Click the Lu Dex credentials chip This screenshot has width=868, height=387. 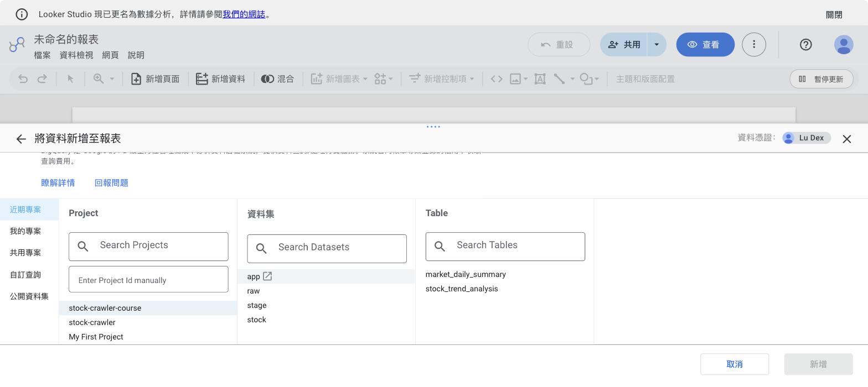tap(807, 138)
